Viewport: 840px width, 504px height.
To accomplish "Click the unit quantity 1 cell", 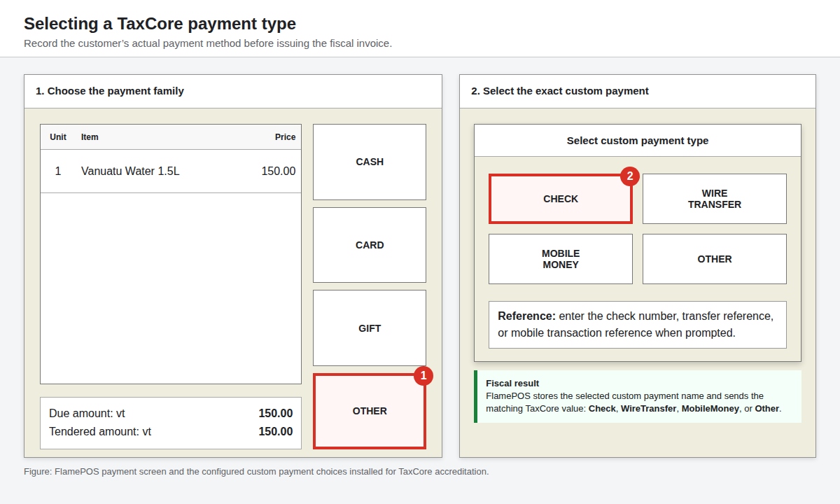I will click(58, 171).
